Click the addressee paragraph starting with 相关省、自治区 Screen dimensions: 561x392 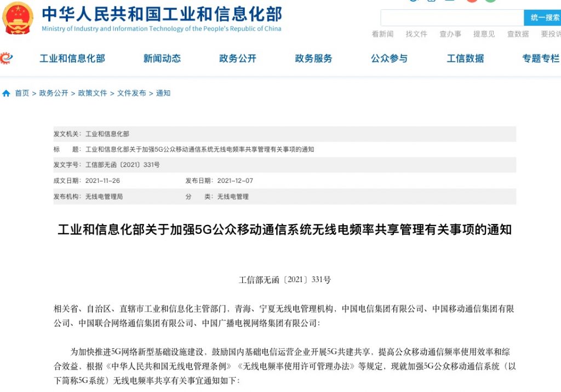click(x=284, y=316)
